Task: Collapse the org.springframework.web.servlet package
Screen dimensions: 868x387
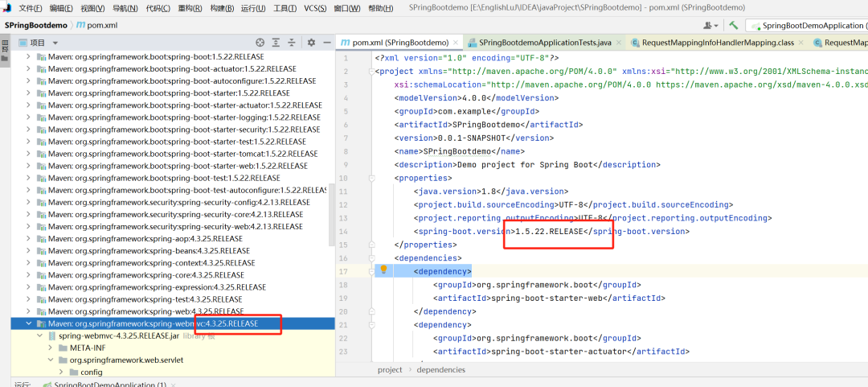Action: (51, 360)
